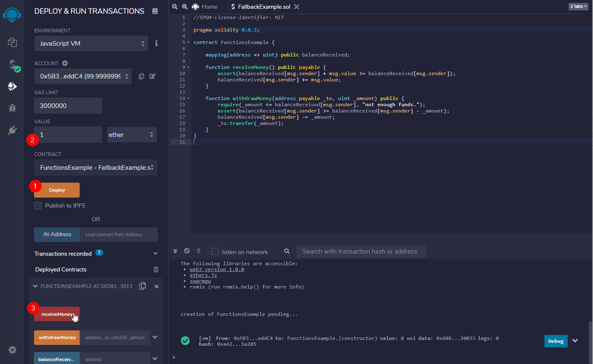Toggle Publish to IPFS checkbox

click(38, 205)
